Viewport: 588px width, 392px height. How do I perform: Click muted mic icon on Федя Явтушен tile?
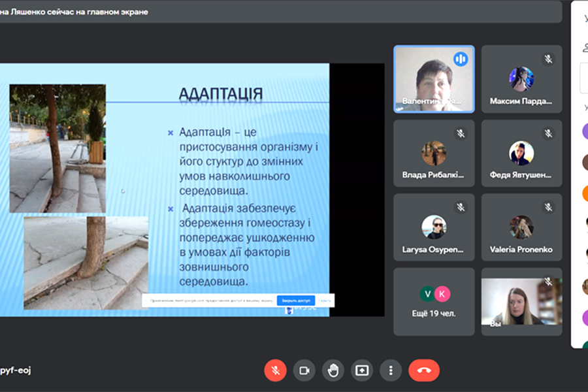(x=549, y=133)
